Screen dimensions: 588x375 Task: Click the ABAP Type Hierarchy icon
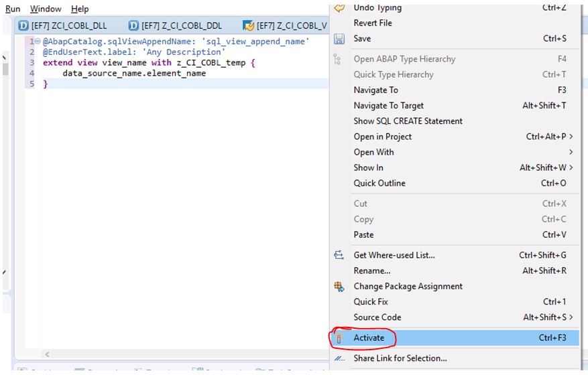coord(337,59)
